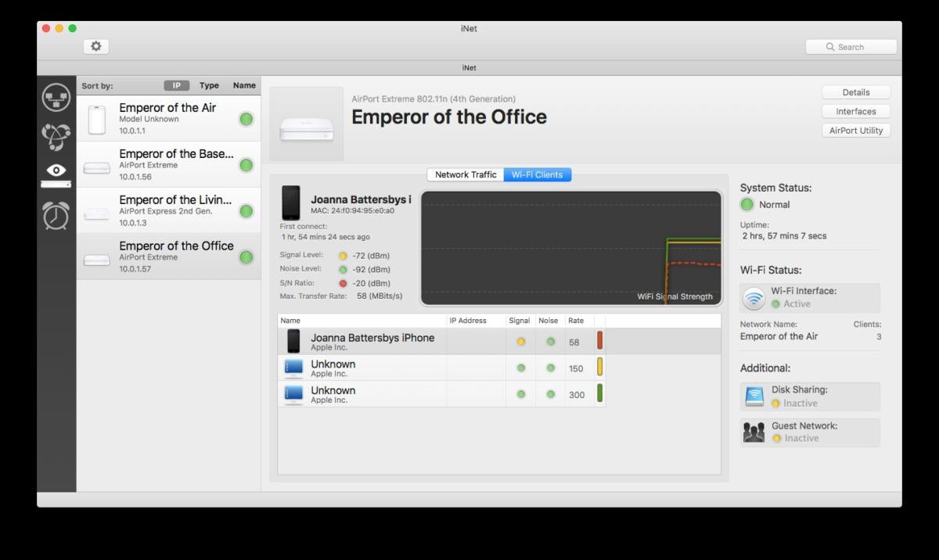Viewport: 939px width, 560px height.
Task: Click the Wi-Fi Interface icon
Action: (754, 298)
